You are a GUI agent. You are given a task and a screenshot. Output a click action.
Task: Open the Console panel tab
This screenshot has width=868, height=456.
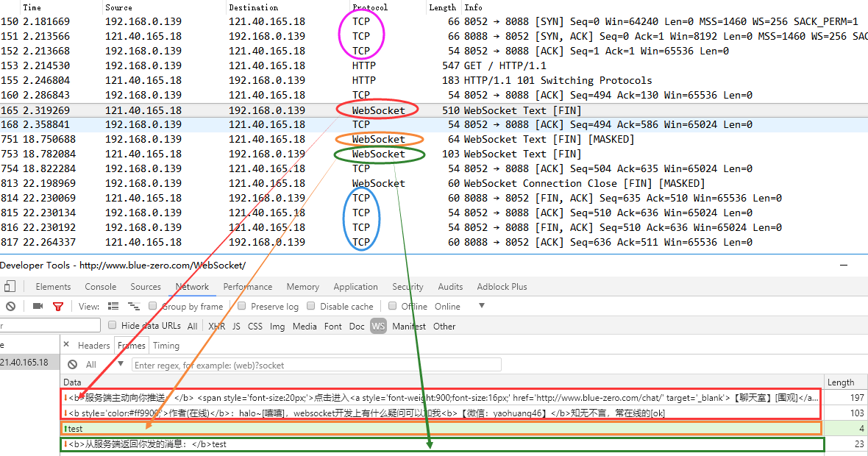(101, 287)
